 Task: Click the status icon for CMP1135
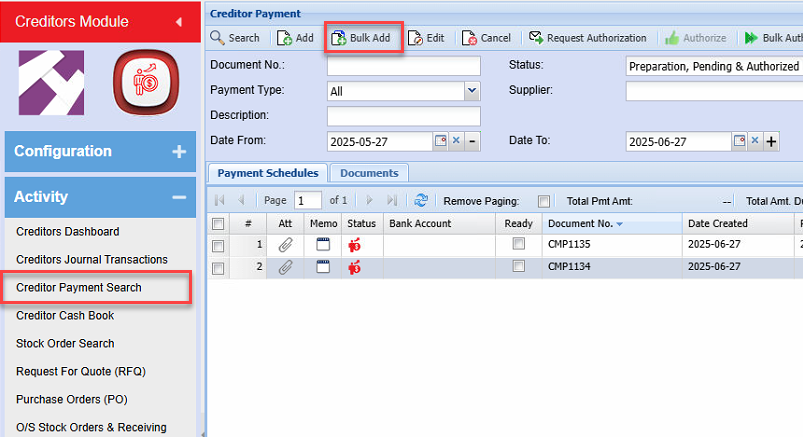coord(355,244)
